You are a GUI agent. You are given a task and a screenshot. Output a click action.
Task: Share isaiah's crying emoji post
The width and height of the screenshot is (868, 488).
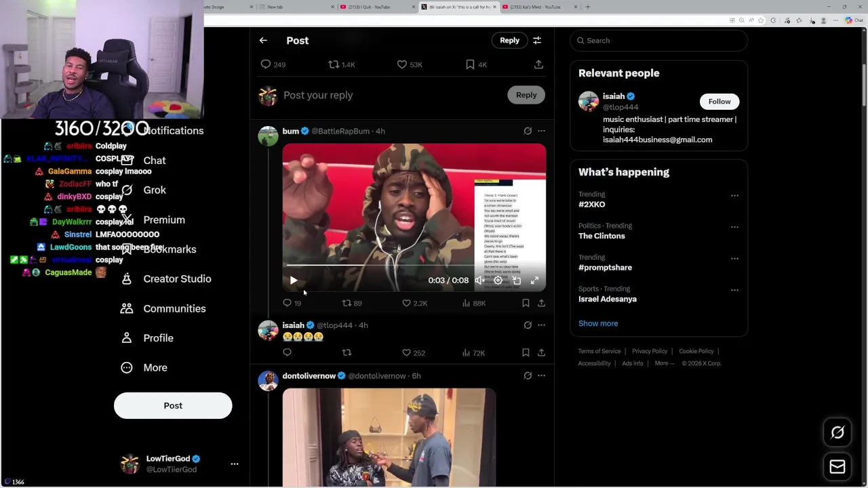click(x=541, y=352)
